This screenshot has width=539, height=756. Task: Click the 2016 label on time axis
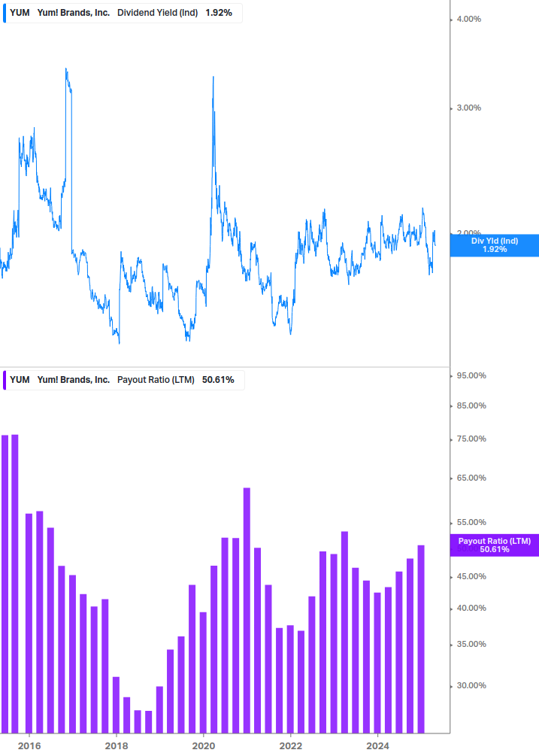[29, 746]
